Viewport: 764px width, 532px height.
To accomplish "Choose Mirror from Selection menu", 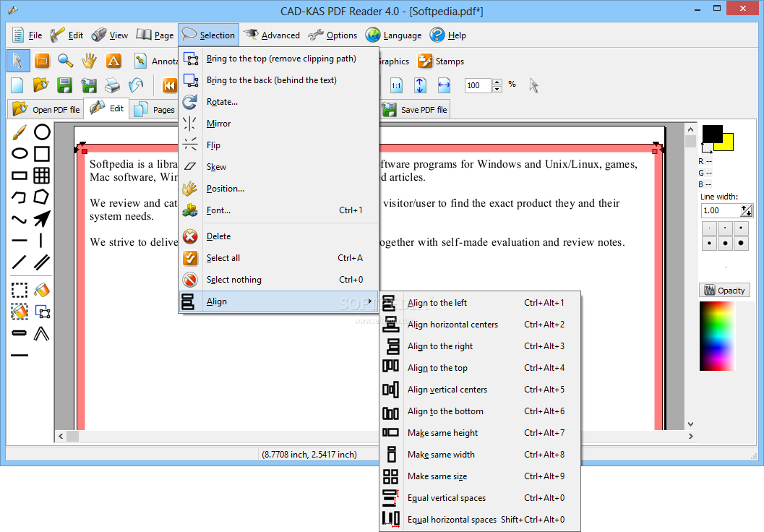I will click(279, 124).
